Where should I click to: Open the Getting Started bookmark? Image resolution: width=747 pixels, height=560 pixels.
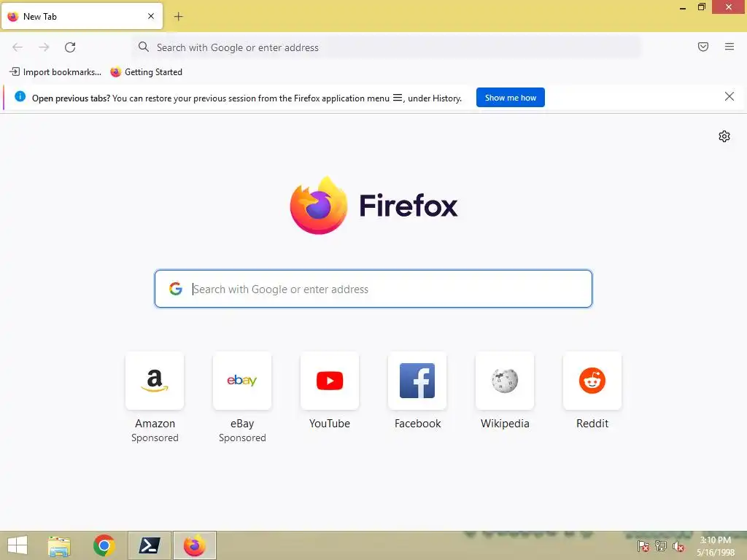(146, 72)
